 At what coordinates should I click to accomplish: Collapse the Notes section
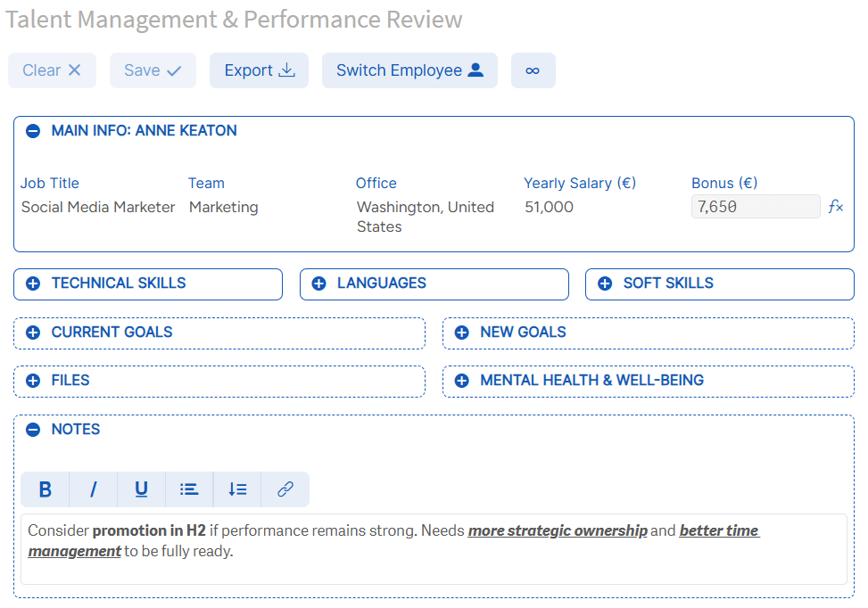(x=33, y=430)
